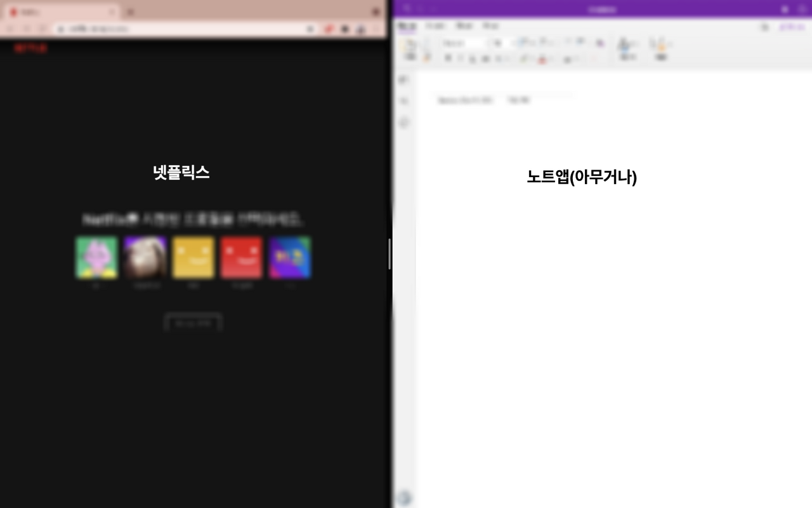Click the red Netflix logo
The image size is (812, 508).
(x=30, y=48)
